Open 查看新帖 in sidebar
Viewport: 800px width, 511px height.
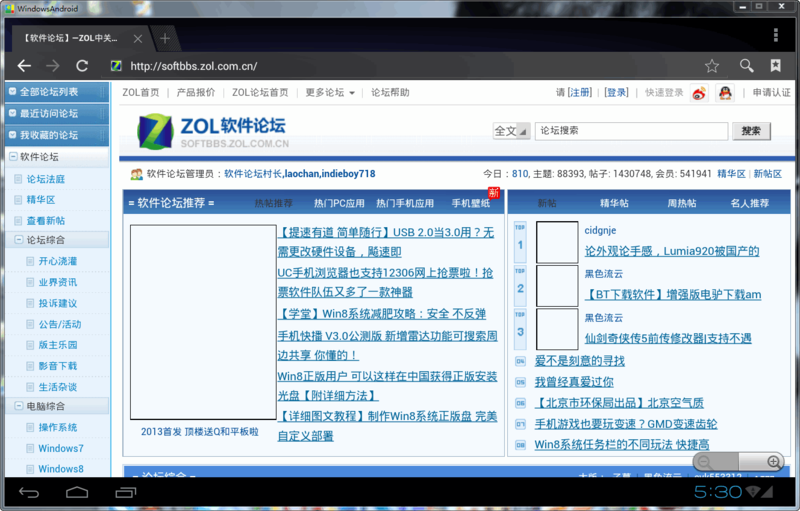[x=45, y=220]
